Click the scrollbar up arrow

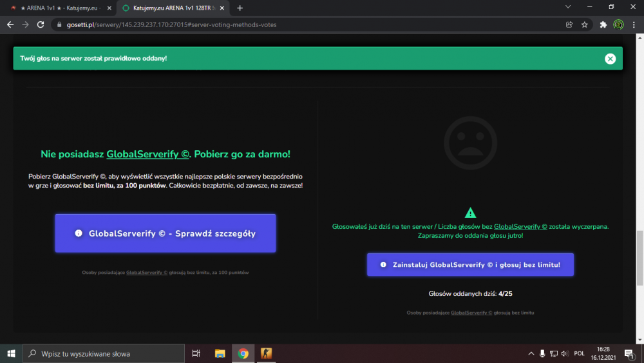640,37
